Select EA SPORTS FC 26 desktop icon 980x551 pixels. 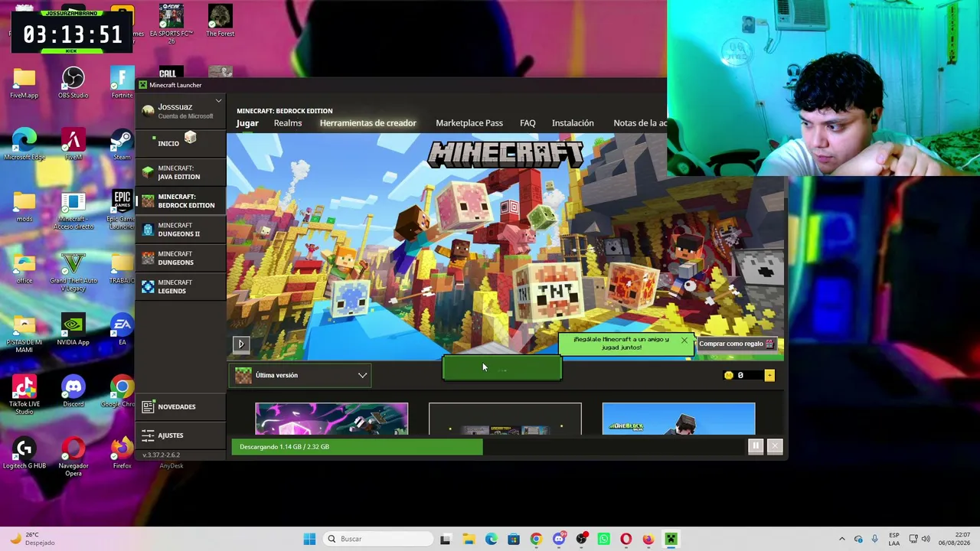coord(171,21)
